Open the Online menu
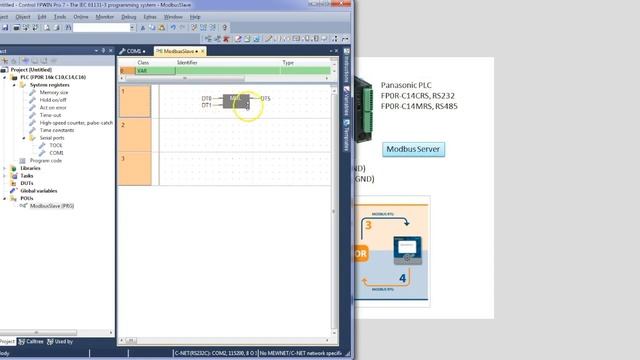 80,17
